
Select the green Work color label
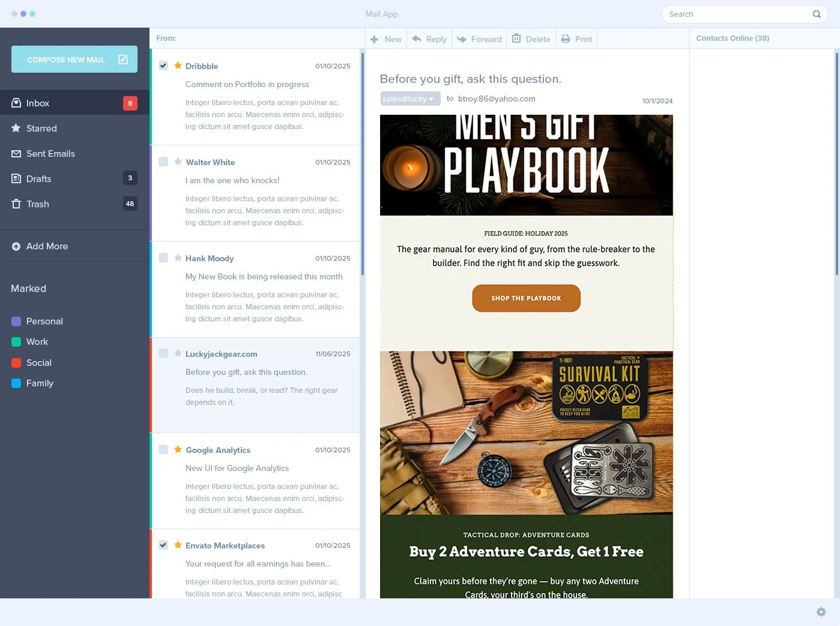[16, 341]
